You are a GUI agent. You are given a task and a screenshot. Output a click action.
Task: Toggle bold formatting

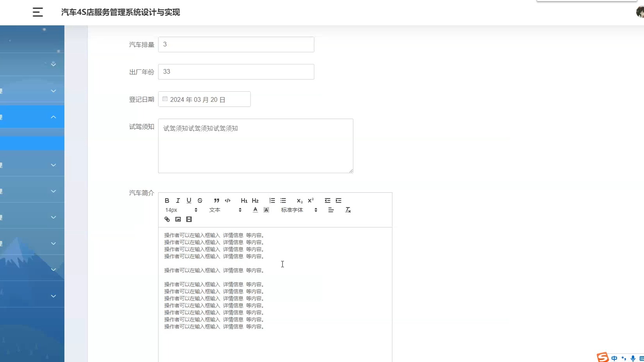167,201
